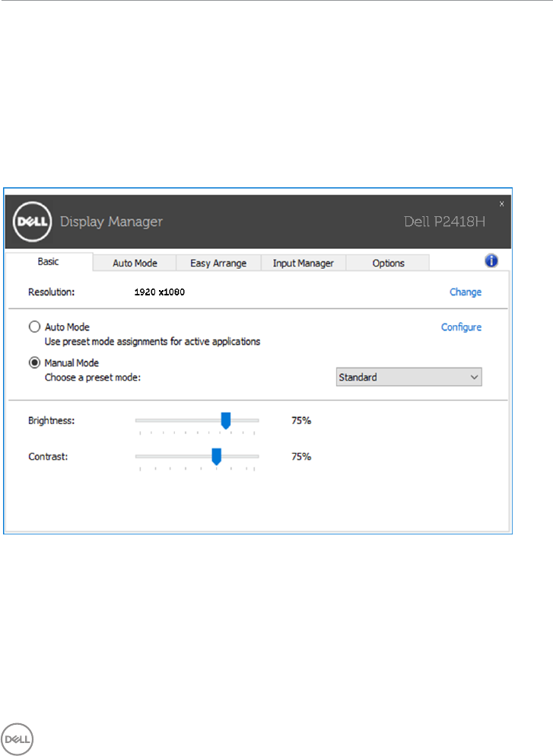Screen dimensions: 553x756
Task: Click the Dell logo at page bottom
Action: pyautogui.click(x=17, y=739)
